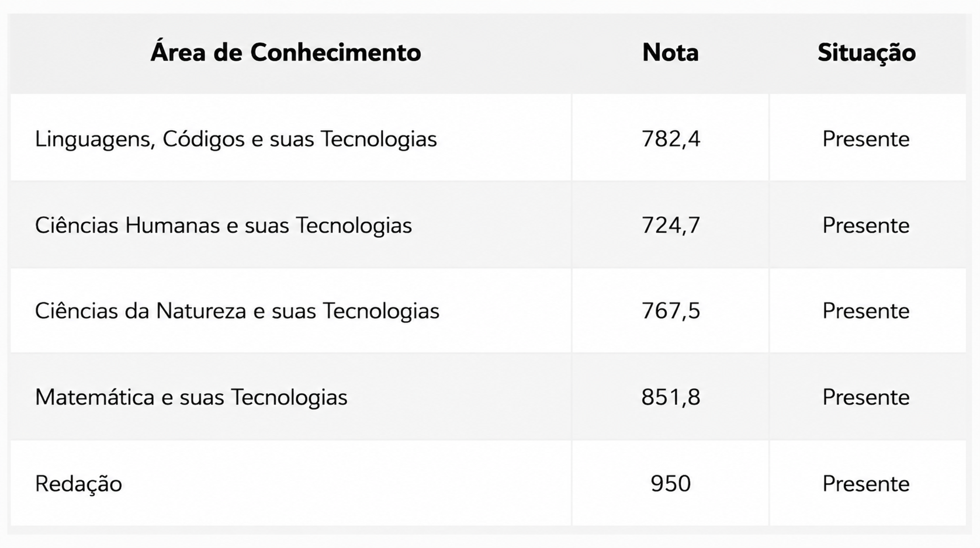Click the 767,5 score cell
This screenshot has width=980, height=548.
click(670, 311)
